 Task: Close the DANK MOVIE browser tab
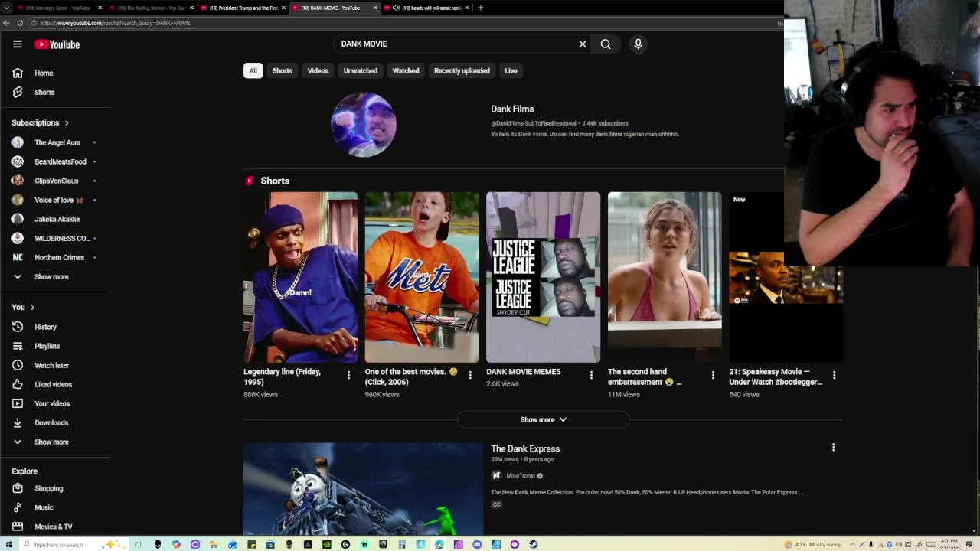375,8
